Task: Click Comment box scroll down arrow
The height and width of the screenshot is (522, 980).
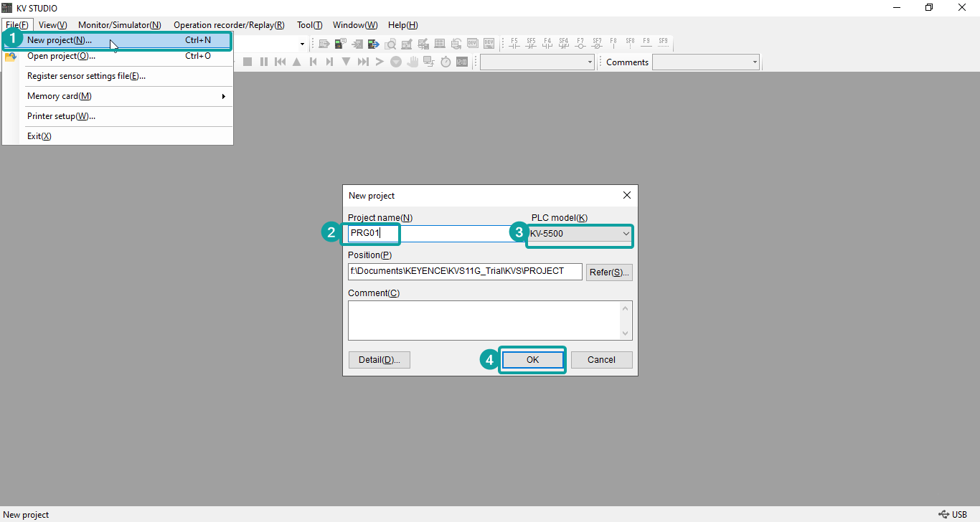Action: pos(626,333)
